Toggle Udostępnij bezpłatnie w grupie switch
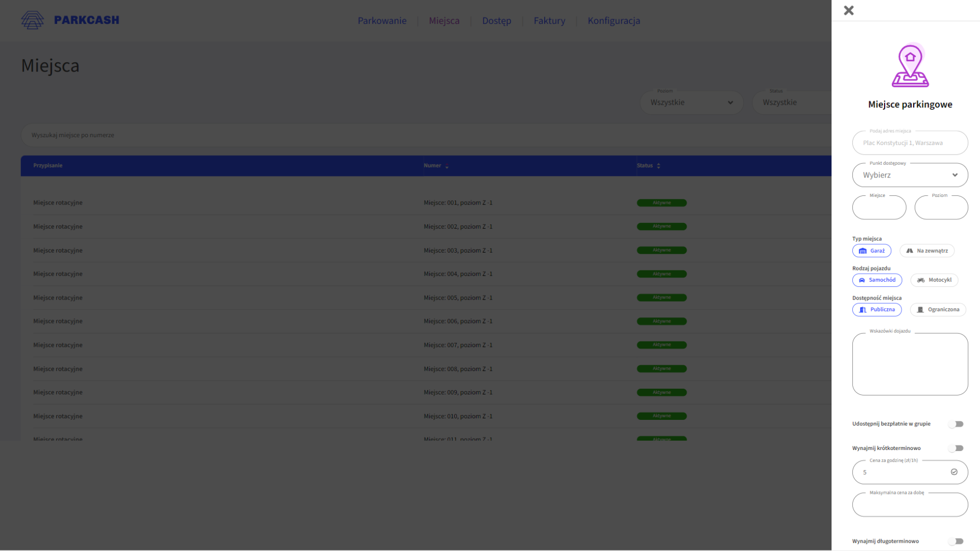This screenshot has height=551, width=980. [956, 424]
